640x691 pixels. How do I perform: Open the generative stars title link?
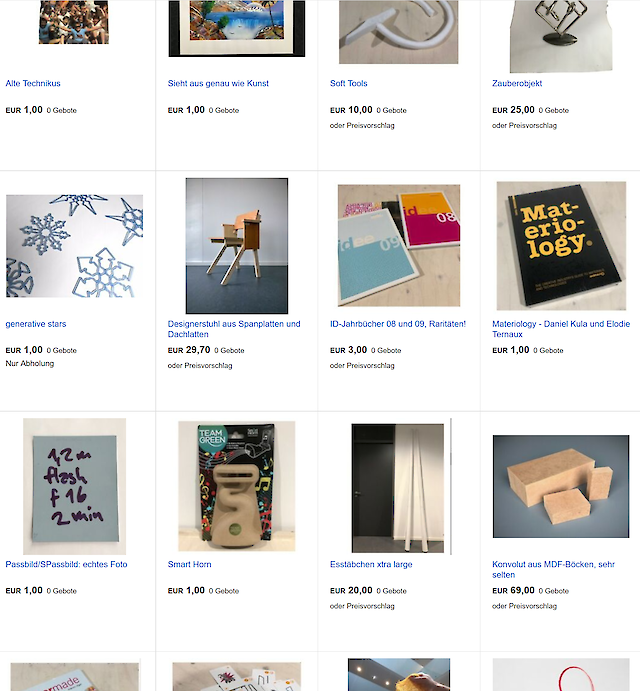click(36, 324)
